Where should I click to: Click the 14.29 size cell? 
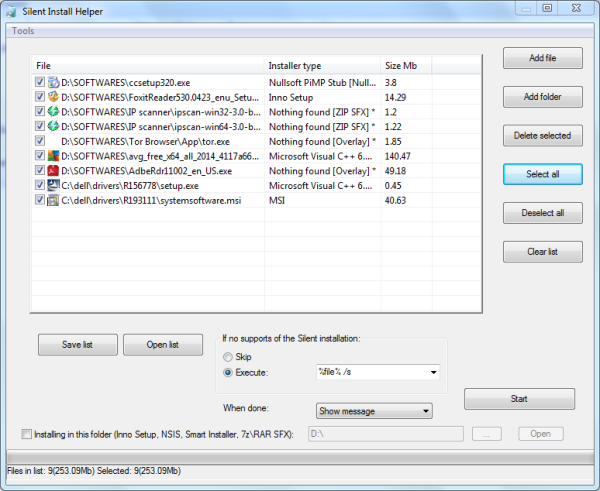point(395,98)
